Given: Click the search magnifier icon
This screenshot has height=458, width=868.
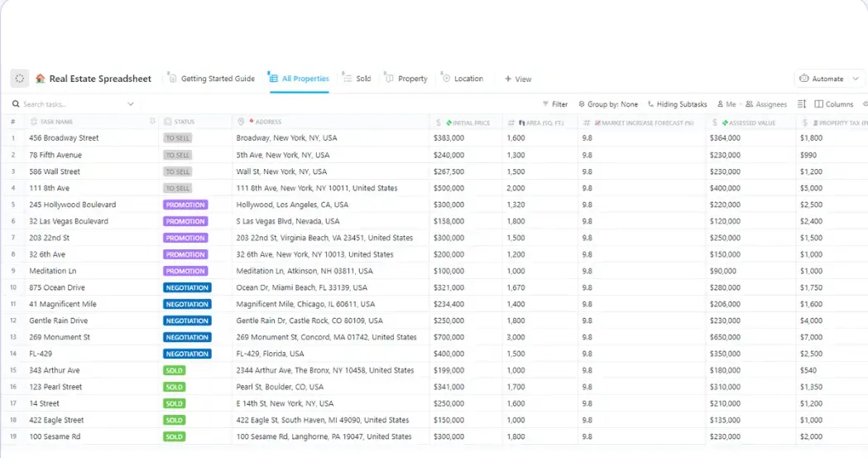Looking at the screenshot, I should point(16,104).
